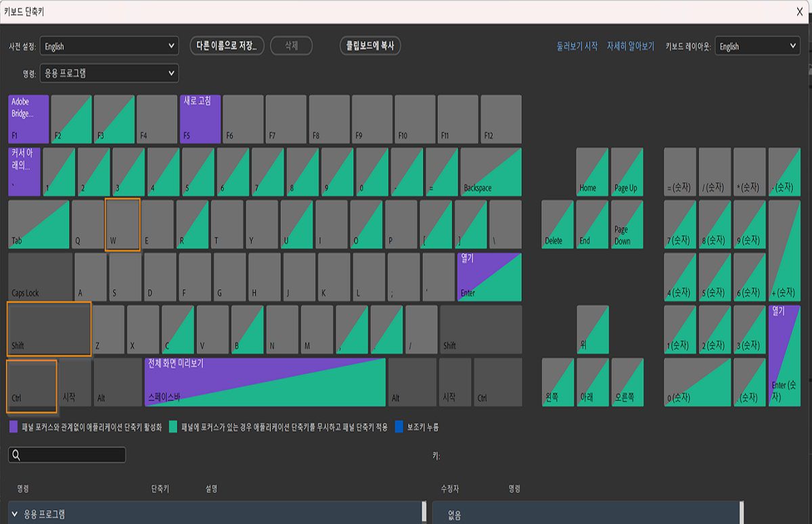Click the 설명 column header

coord(211,488)
